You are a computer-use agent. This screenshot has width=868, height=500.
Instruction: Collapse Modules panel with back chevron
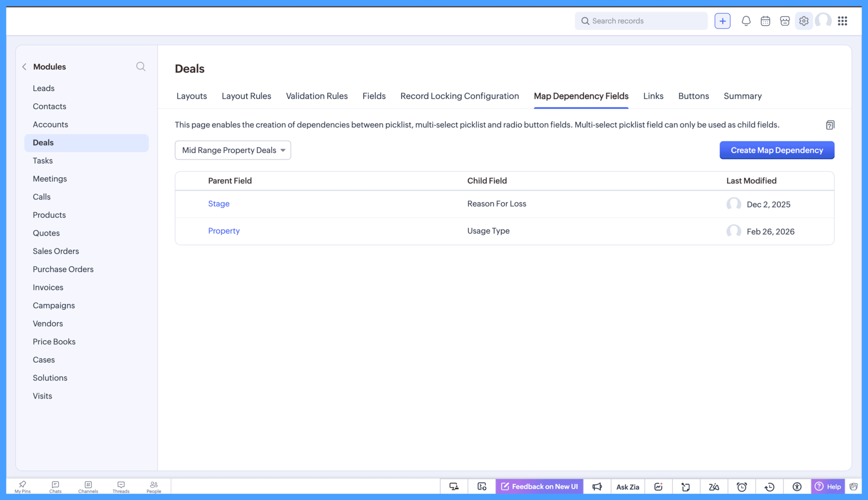click(25, 66)
